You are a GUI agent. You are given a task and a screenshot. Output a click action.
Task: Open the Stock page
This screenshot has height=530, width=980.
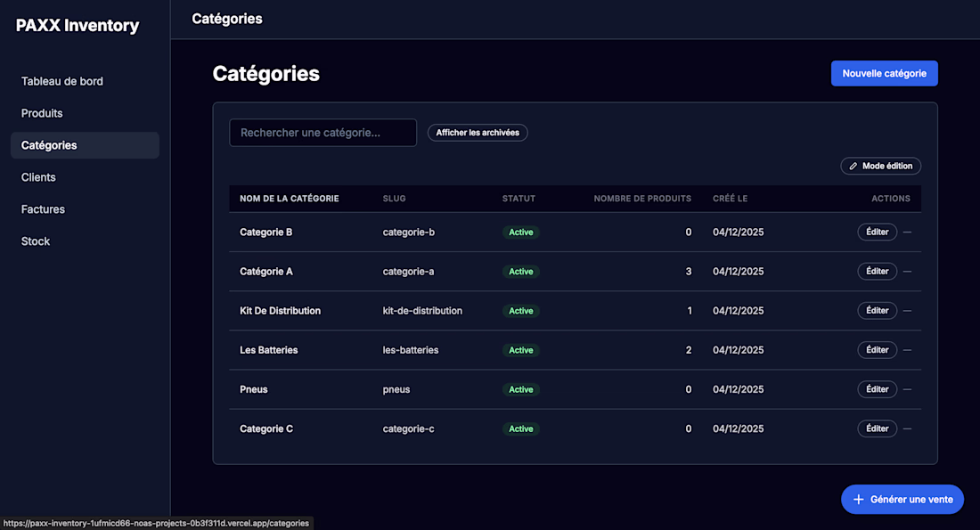click(x=36, y=241)
